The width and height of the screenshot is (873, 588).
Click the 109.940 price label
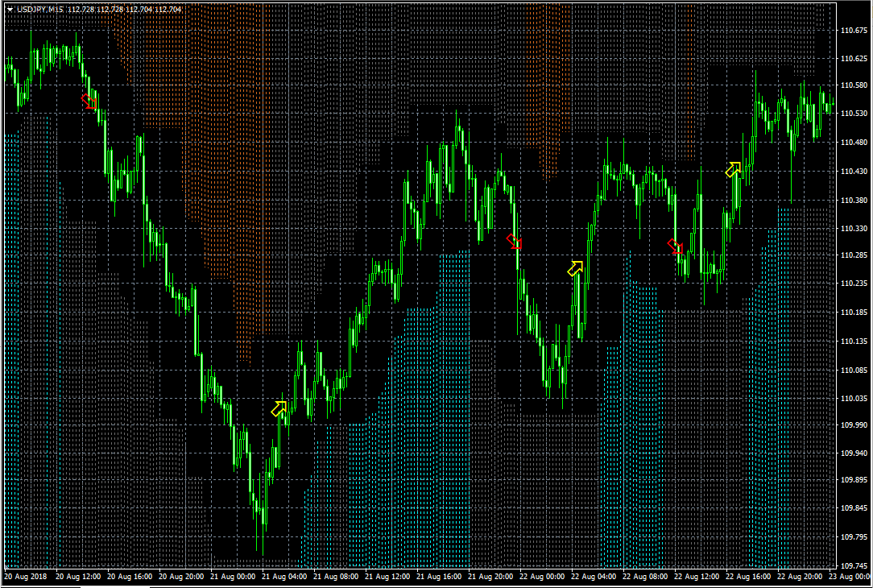click(854, 453)
